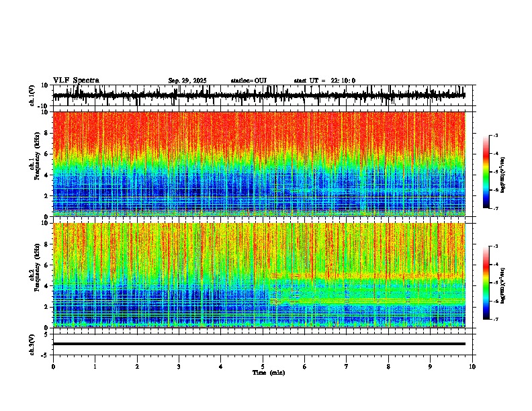
Task: Click tick label "1" on the time axis
Action: click(x=95, y=367)
